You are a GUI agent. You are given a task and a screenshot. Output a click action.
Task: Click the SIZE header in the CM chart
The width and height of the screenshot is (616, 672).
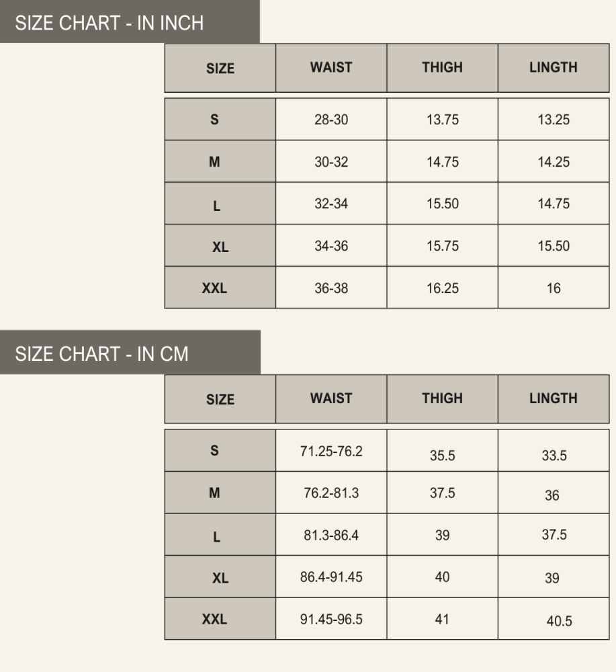pyautogui.click(x=220, y=400)
